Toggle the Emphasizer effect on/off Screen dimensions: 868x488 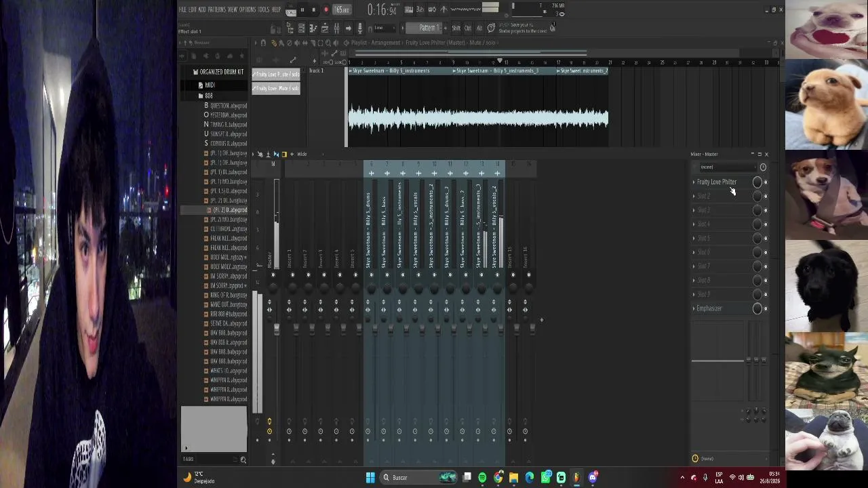point(766,308)
